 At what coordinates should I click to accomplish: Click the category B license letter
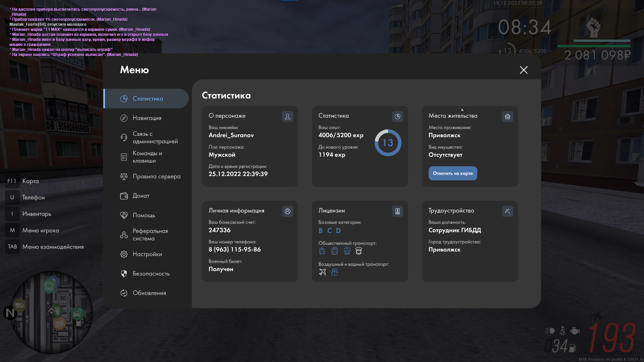321,231
